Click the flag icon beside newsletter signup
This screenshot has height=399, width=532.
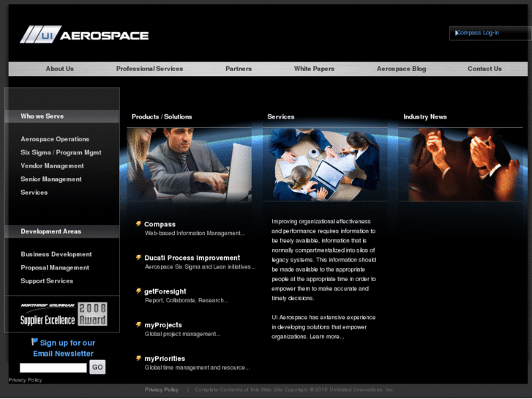(34, 342)
